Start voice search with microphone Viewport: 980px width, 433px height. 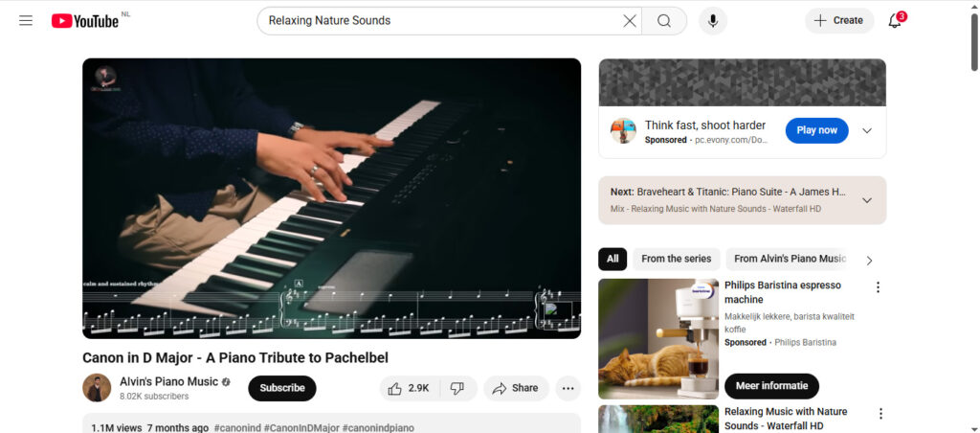coord(712,21)
